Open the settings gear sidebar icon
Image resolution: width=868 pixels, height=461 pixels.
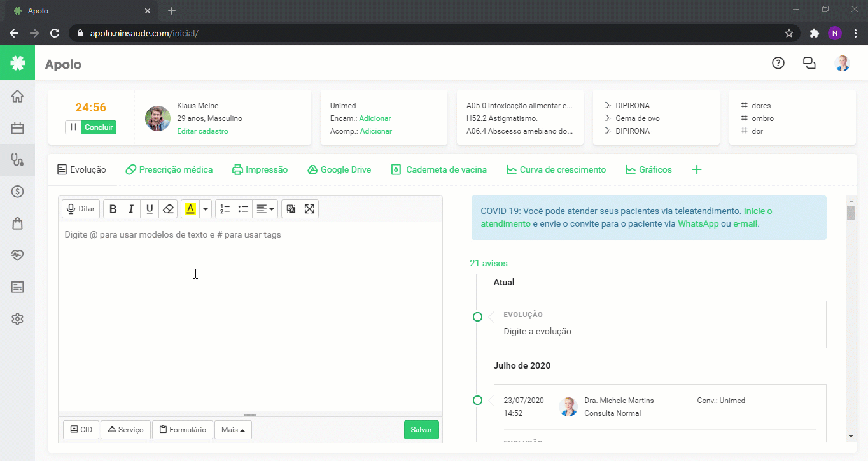pyautogui.click(x=17, y=319)
